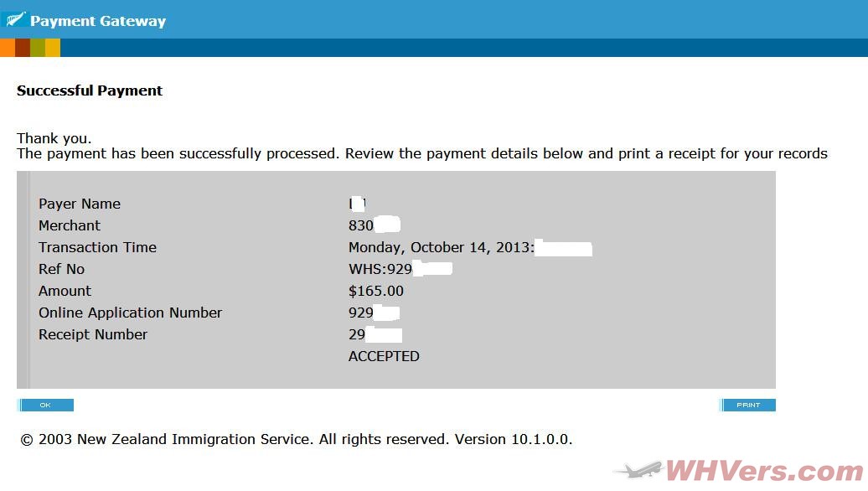The image size is (868, 491).
Task: Pick the yellow color block
Action: click(53, 48)
